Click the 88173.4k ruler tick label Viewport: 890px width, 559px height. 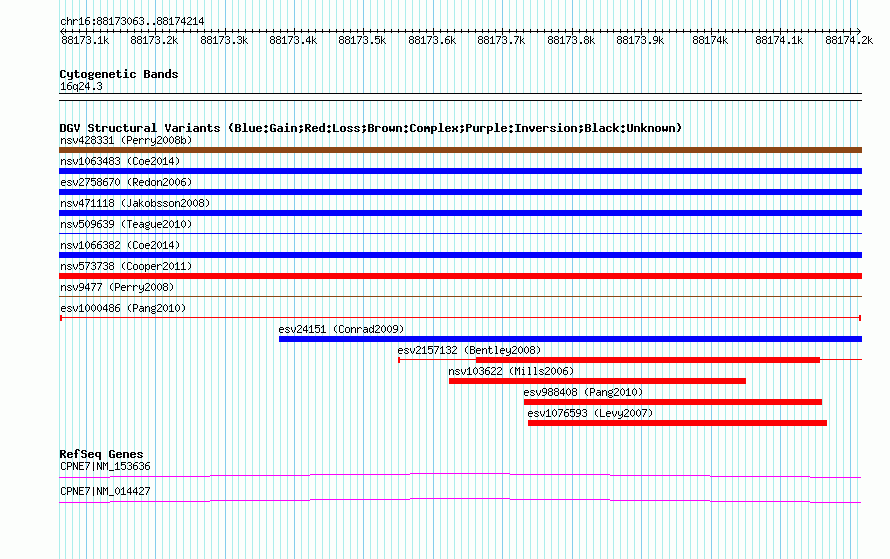click(293, 40)
